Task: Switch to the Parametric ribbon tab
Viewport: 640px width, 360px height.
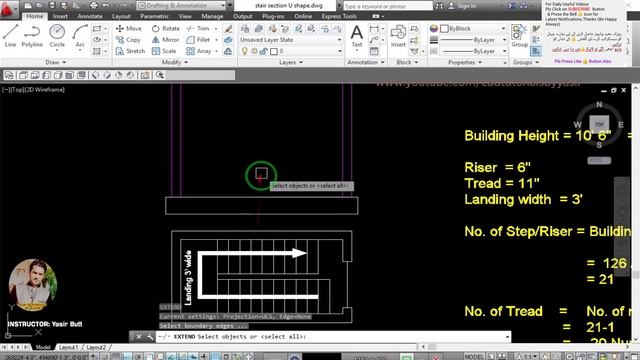Action: (154, 16)
